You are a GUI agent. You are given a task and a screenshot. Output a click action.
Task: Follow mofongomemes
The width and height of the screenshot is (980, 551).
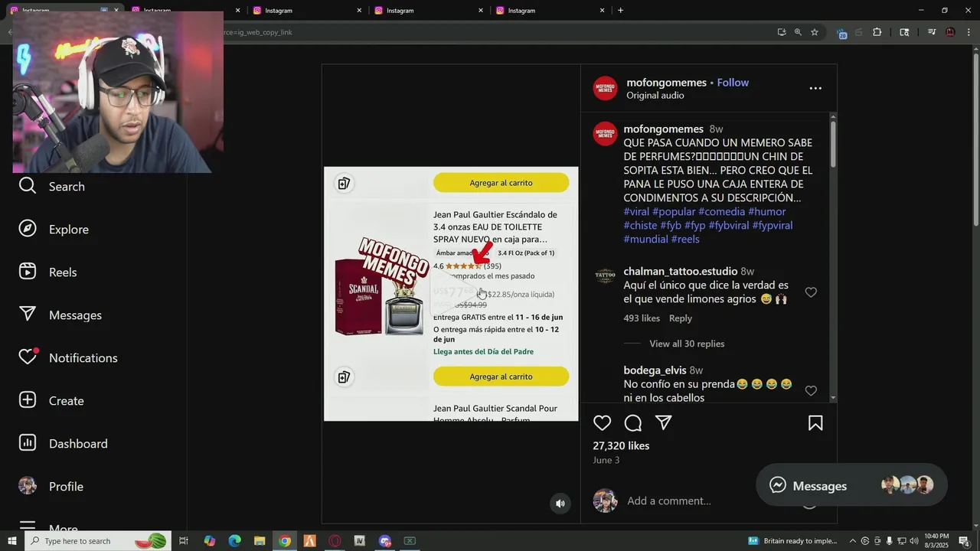(x=733, y=82)
